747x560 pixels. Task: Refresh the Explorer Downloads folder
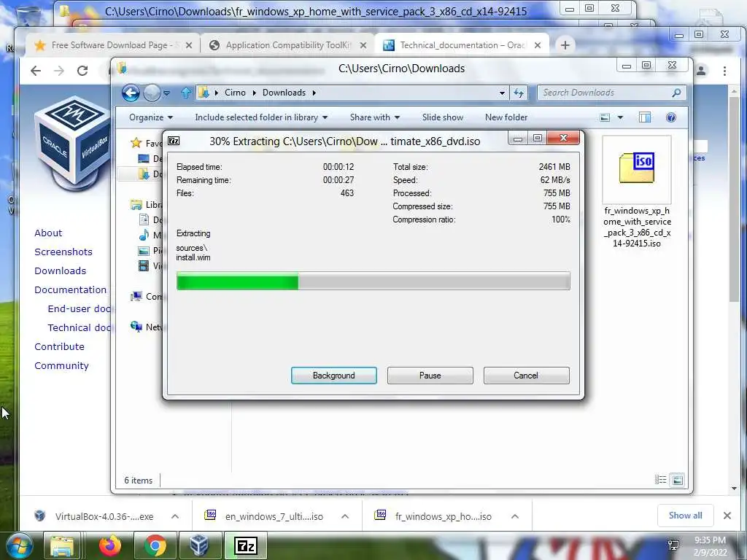point(519,93)
